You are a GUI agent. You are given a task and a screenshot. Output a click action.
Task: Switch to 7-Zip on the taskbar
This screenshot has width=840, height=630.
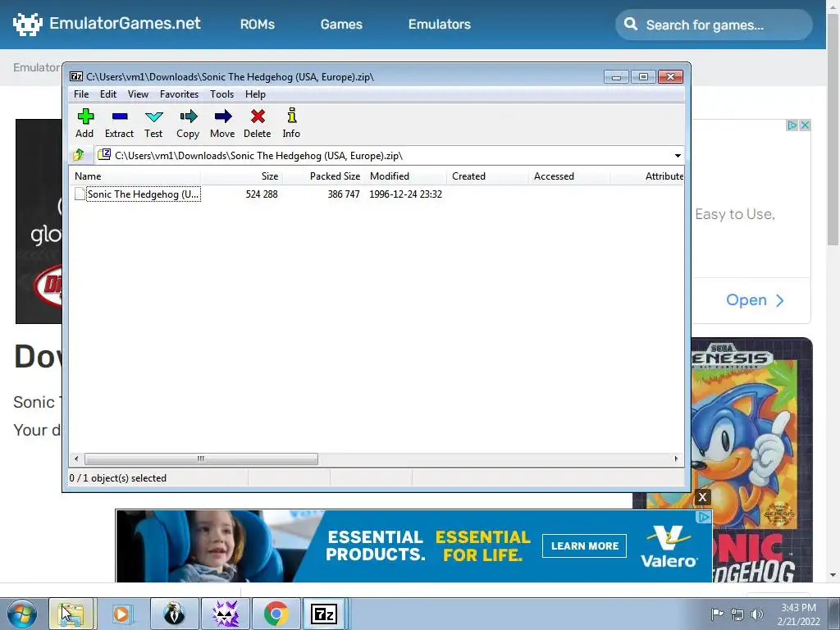coord(324,614)
